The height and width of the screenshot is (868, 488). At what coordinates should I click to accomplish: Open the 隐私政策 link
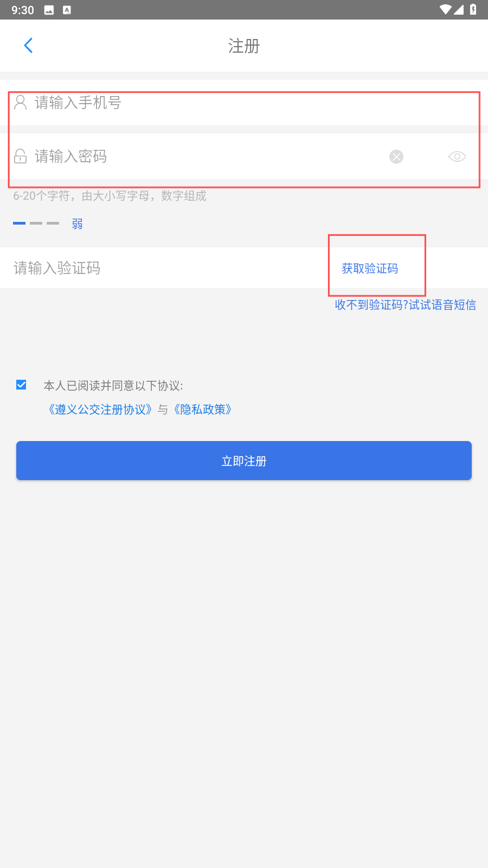(203, 410)
